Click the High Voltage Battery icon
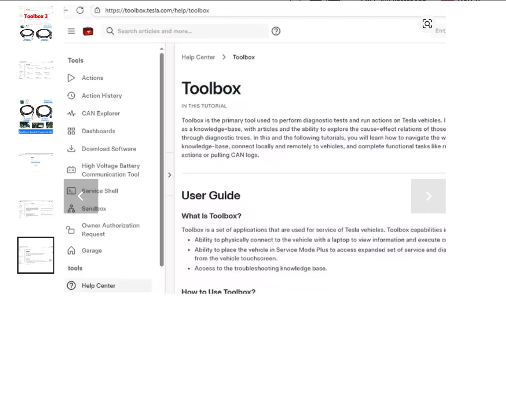The width and height of the screenshot is (506, 420). pyautogui.click(x=71, y=170)
